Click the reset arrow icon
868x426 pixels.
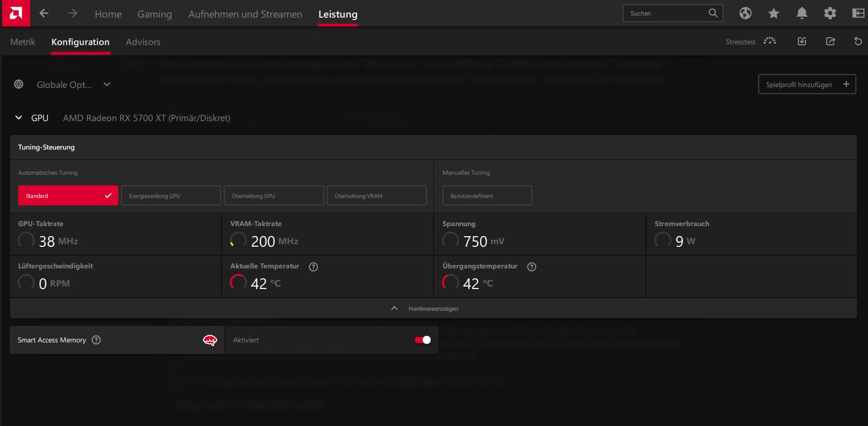point(858,41)
